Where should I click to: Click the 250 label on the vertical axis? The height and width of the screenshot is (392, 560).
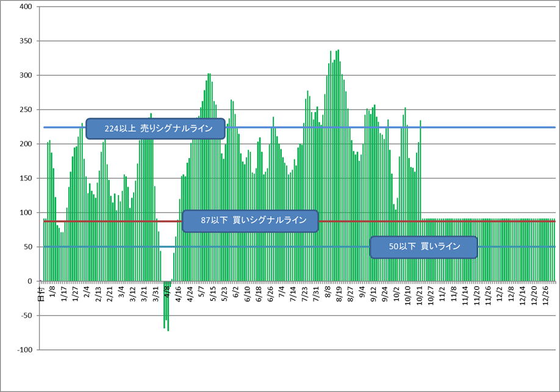pyautogui.click(x=27, y=110)
